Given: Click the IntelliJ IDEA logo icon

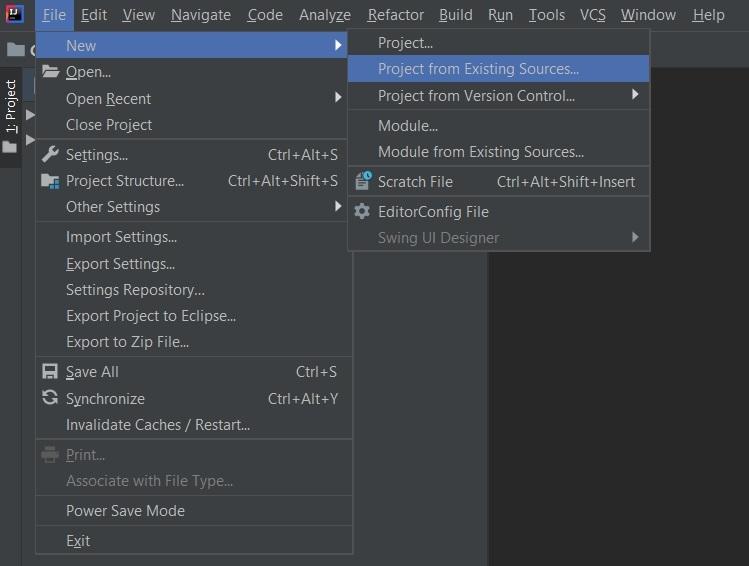Looking at the screenshot, I should (14, 14).
